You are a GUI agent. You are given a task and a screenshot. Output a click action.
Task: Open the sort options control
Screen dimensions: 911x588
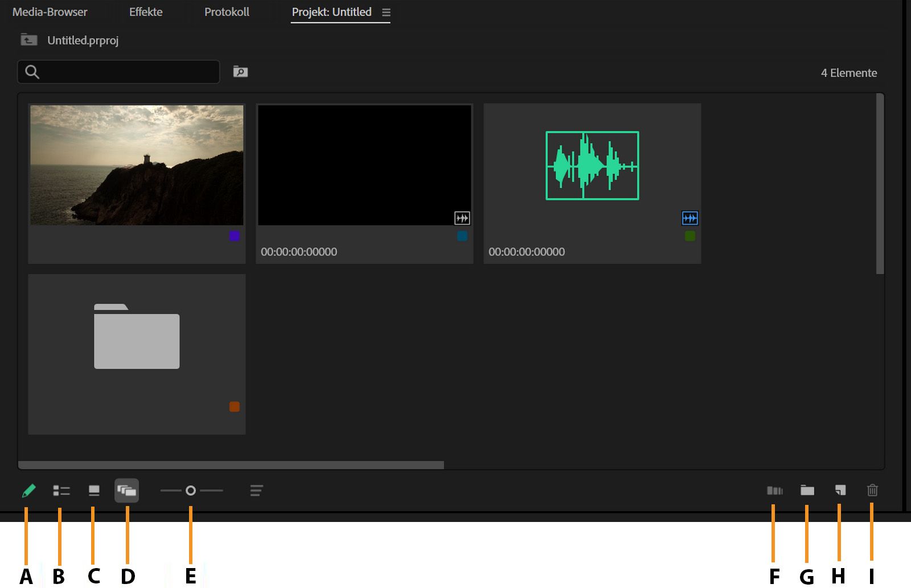pos(256,490)
